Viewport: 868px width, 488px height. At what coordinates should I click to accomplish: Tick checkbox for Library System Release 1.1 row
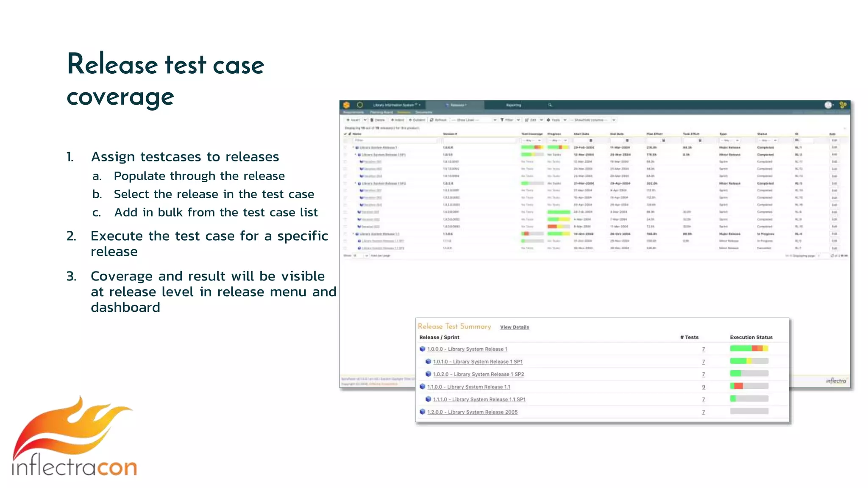tap(345, 234)
